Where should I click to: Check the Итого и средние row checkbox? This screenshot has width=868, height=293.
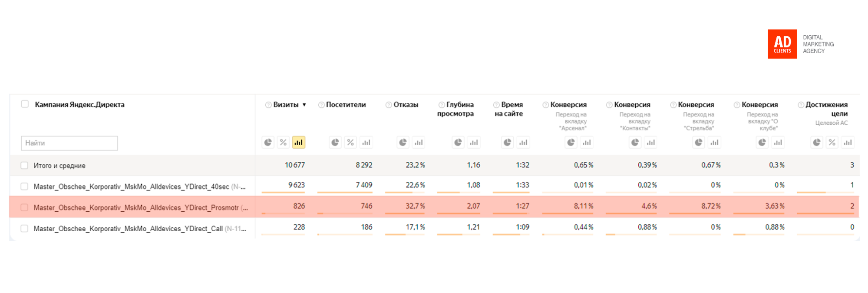[x=24, y=166]
